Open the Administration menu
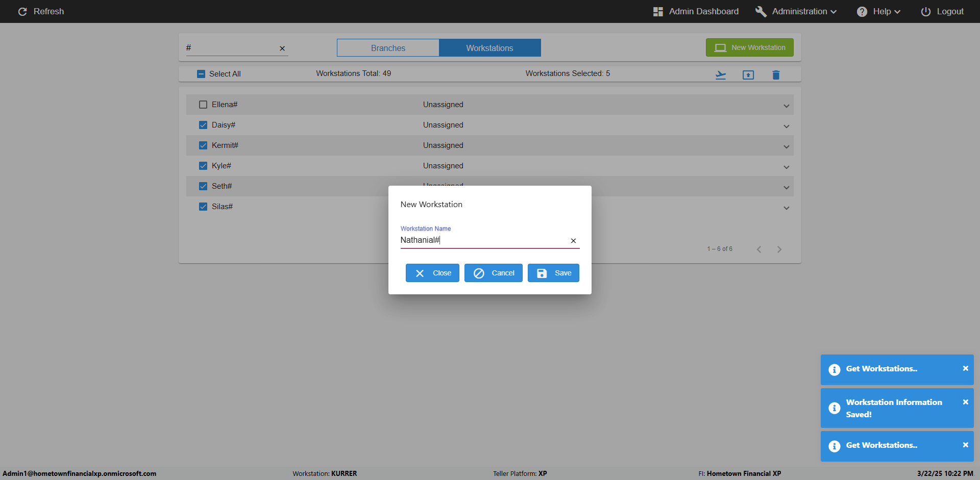The width and height of the screenshot is (980, 480). point(796,11)
